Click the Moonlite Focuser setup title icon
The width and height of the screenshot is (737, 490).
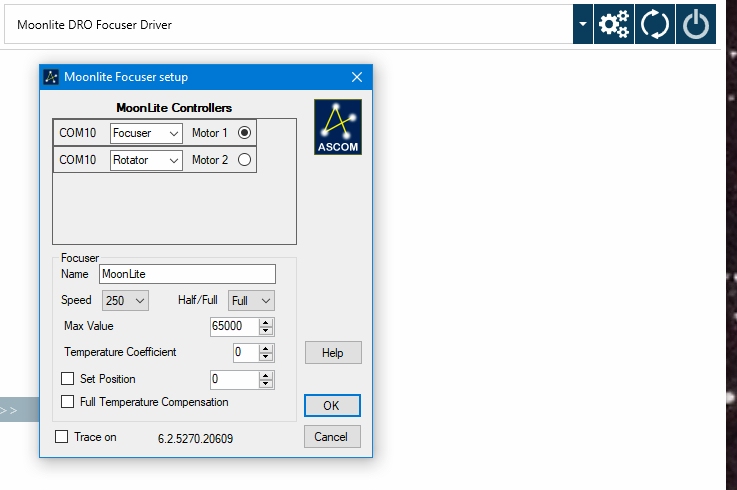[51, 77]
